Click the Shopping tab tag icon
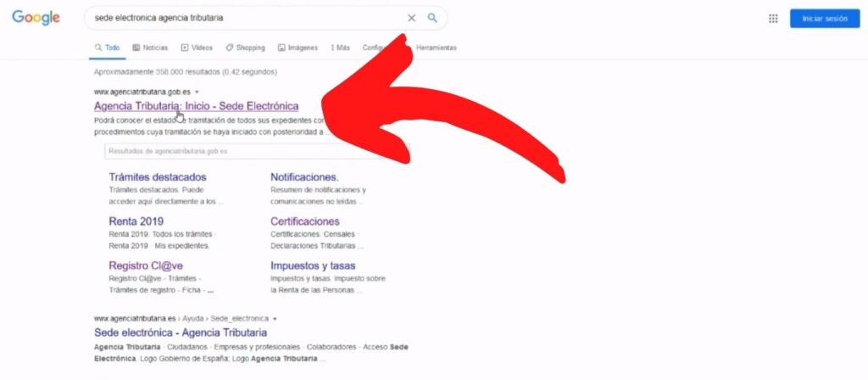Viewport: 868px width, 380px height. [x=229, y=47]
